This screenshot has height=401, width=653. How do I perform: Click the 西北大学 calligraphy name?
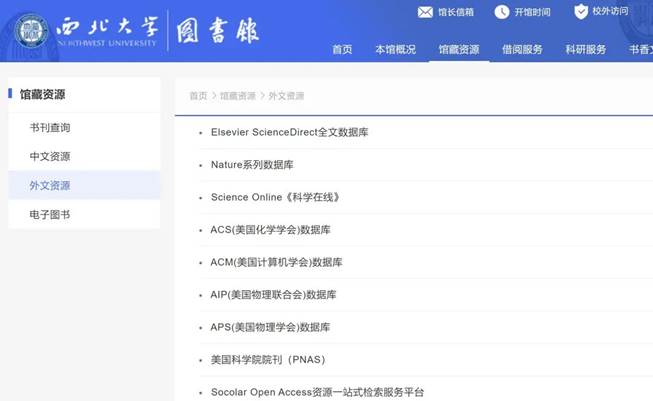(x=107, y=27)
